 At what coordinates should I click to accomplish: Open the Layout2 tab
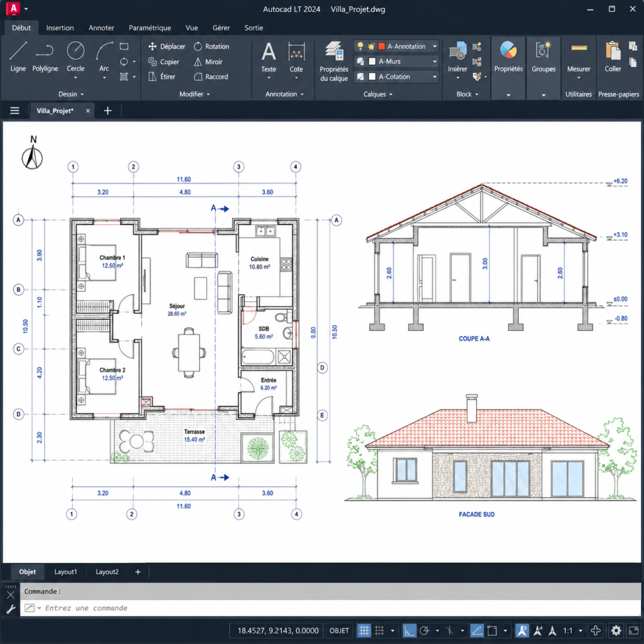click(107, 572)
